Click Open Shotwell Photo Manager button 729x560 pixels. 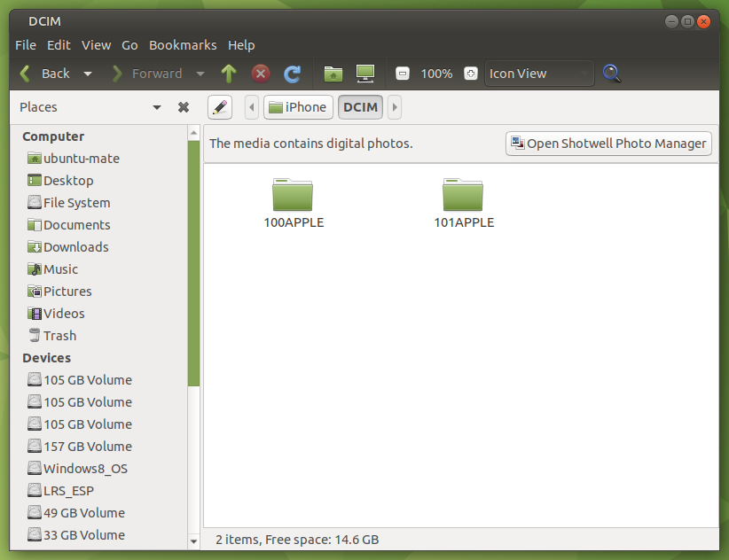tap(608, 144)
